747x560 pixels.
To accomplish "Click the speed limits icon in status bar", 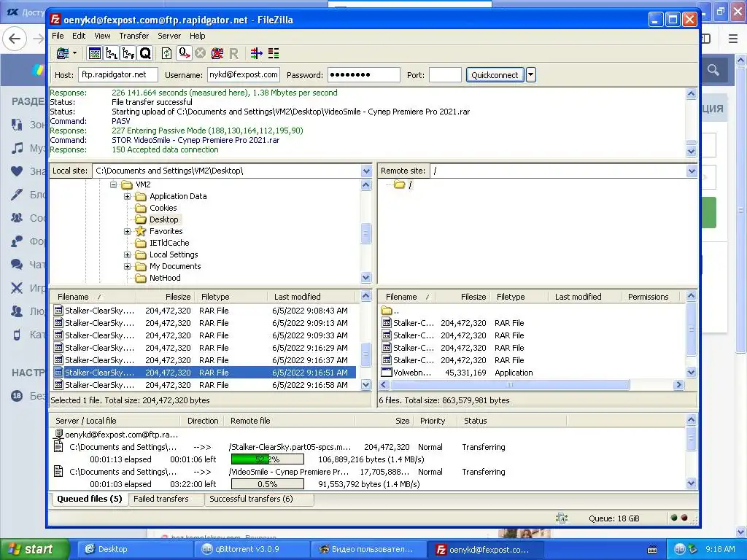I will [x=561, y=518].
